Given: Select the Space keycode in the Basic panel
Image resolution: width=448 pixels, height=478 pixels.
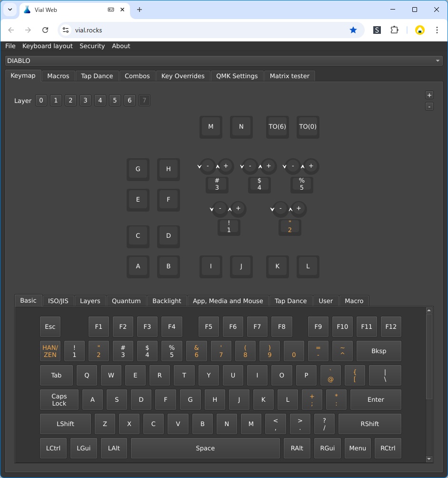Looking at the screenshot, I should click(x=205, y=448).
